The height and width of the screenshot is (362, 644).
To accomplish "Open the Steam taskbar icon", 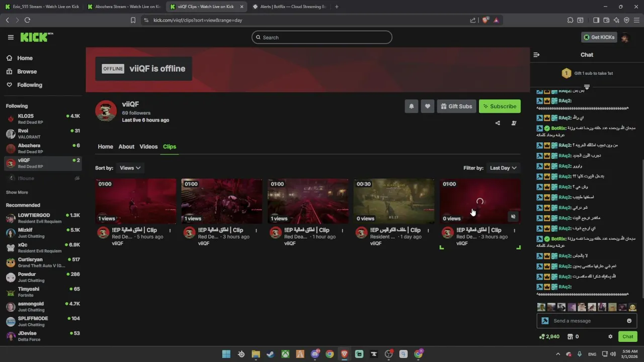I will pyautogui.click(x=270, y=354).
